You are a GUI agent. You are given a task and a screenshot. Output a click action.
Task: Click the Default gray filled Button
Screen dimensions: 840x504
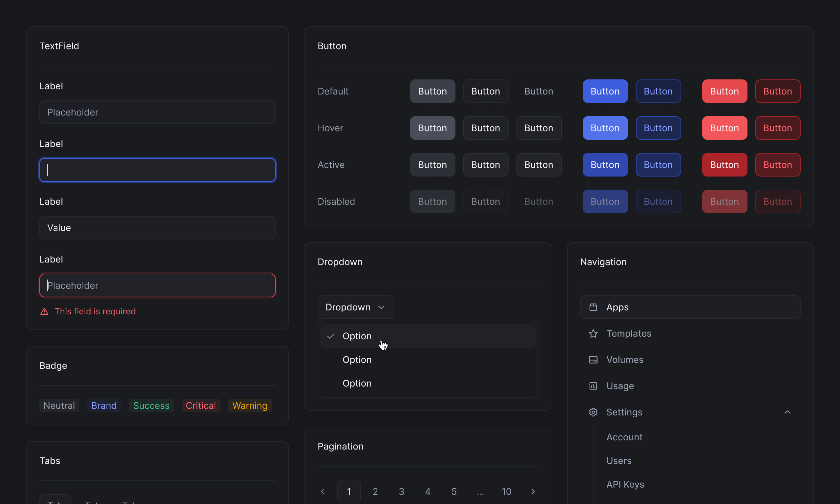(432, 91)
